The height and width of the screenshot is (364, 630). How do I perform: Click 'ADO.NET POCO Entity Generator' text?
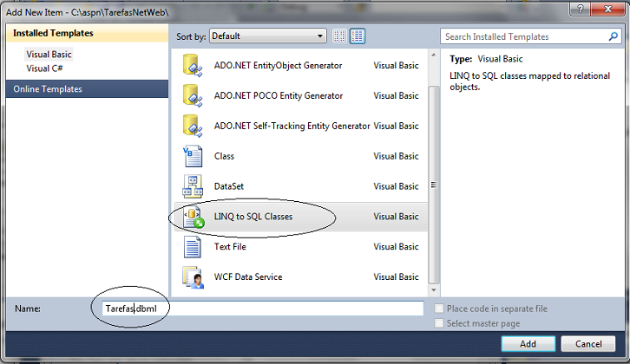(x=279, y=95)
